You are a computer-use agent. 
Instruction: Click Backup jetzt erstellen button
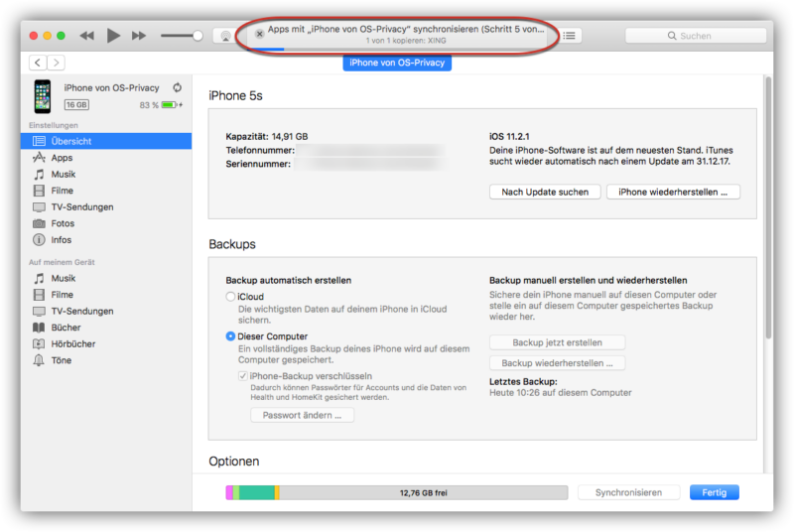pyautogui.click(x=557, y=342)
